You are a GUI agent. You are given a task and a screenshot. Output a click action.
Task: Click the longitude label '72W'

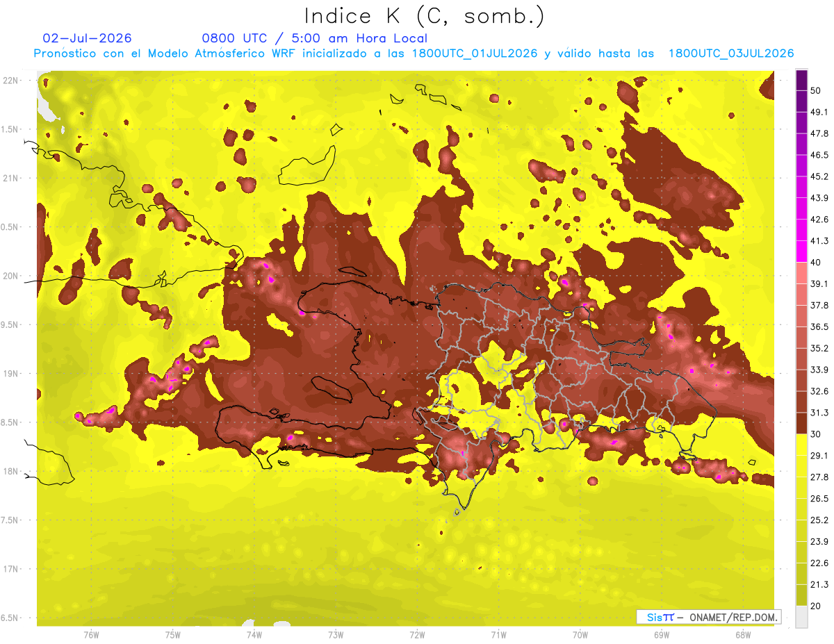coord(417,635)
